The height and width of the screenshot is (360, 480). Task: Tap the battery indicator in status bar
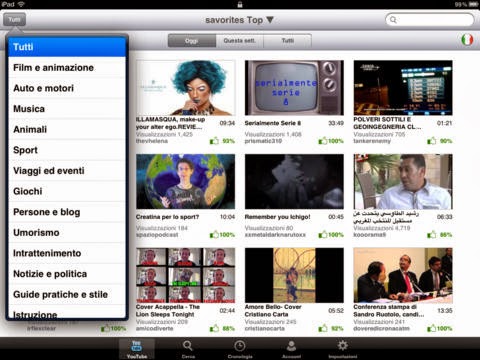click(x=473, y=4)
